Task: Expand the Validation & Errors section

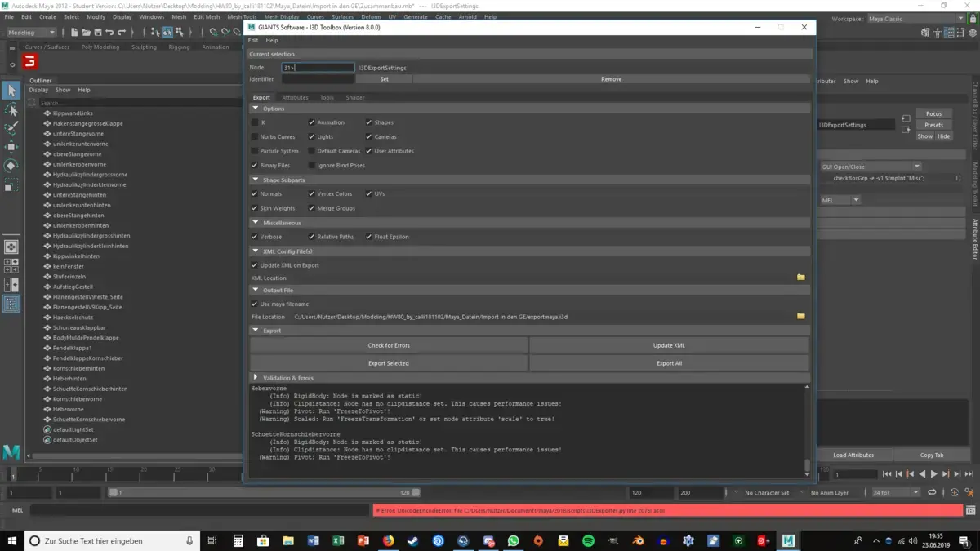Action: click(256, 377)
